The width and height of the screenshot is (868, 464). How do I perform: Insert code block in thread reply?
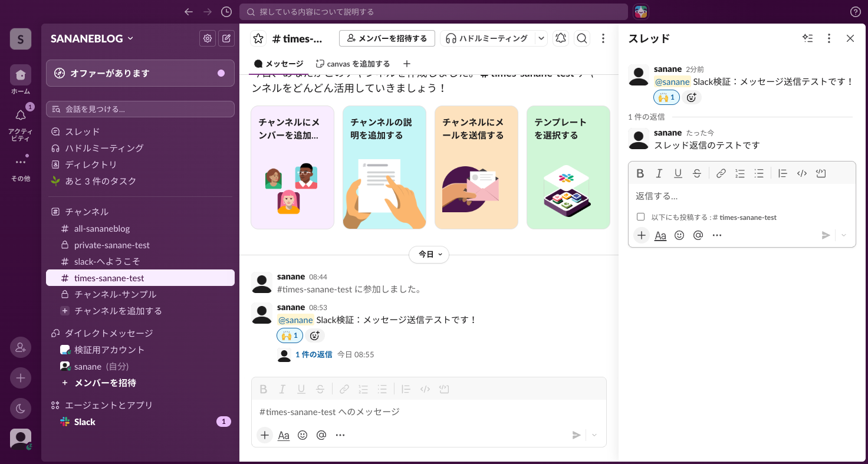pyautogui.click(x=821, y=173)
